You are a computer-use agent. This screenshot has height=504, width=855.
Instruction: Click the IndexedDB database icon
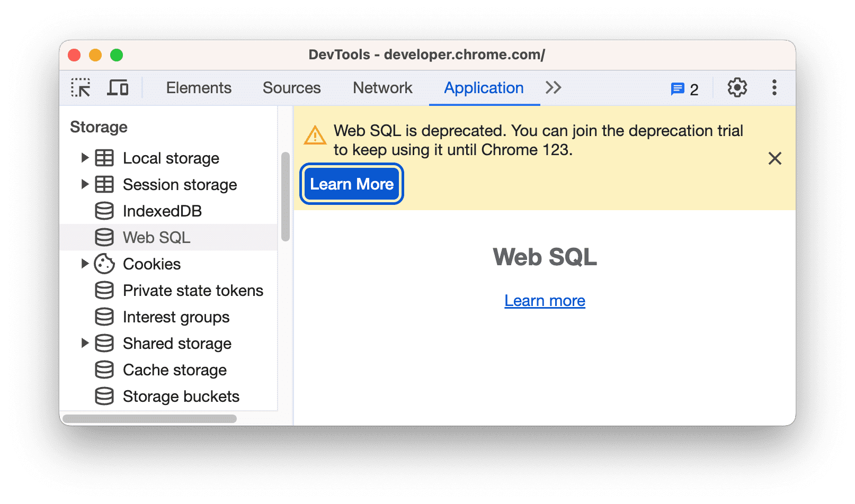(x=104, y=211)
